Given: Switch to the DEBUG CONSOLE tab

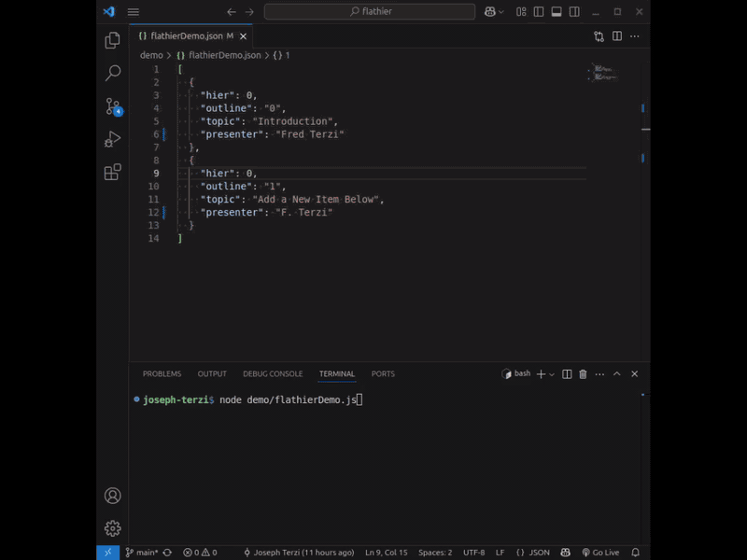Looking at the screenshot, I should 273,374.
